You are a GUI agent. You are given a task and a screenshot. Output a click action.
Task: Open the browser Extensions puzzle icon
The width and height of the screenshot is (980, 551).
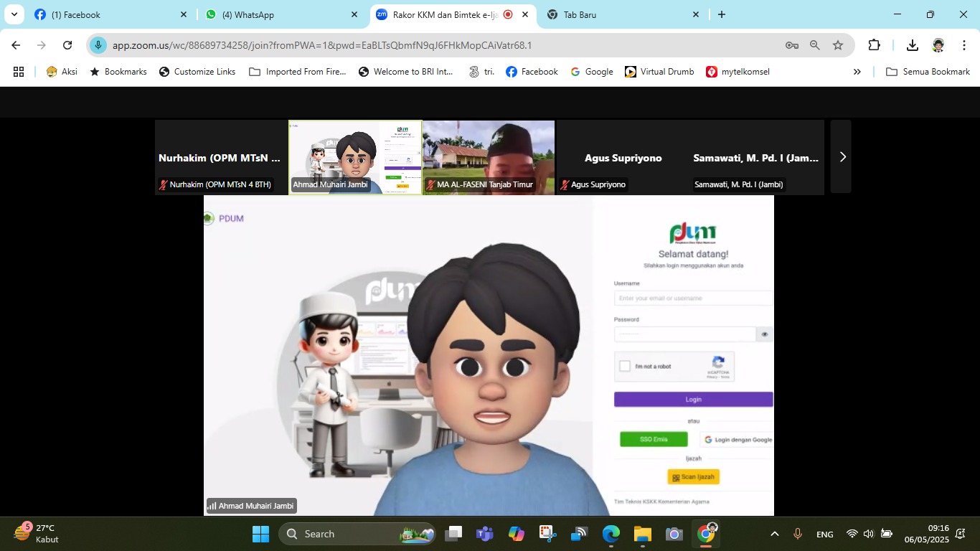(x=874, y=44)
